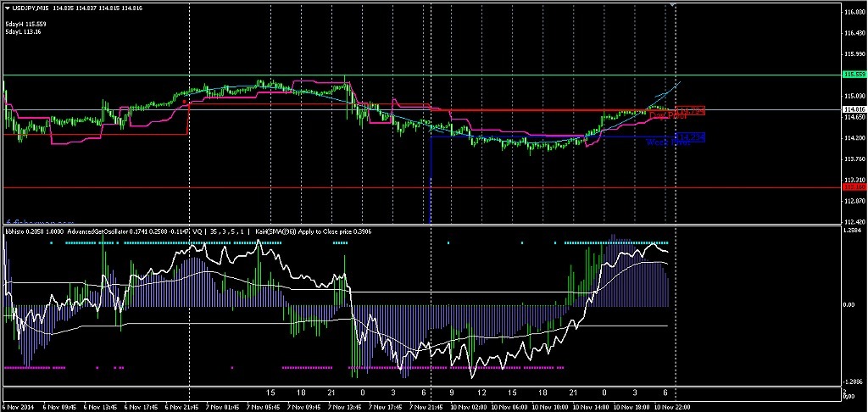
Task: Click the 116.880 price scale value
Action: point(854,13)
